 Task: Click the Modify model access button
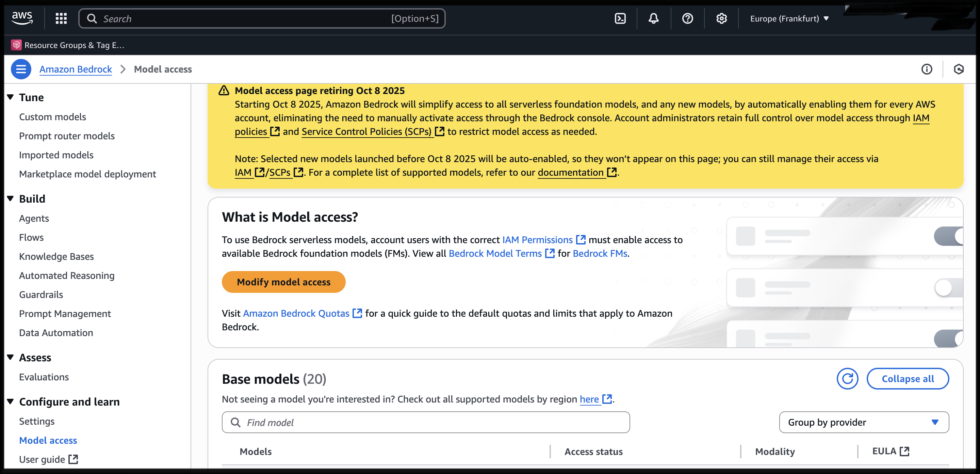click(x=283, y=282)
